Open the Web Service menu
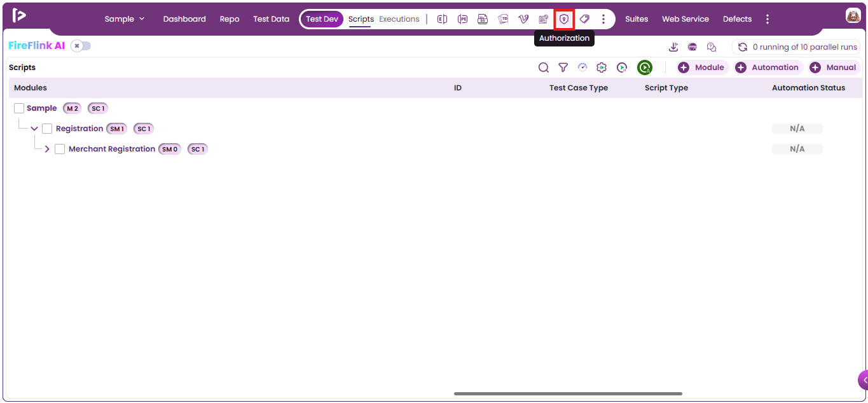The image size is (868, 403). (x=685, y=19)
